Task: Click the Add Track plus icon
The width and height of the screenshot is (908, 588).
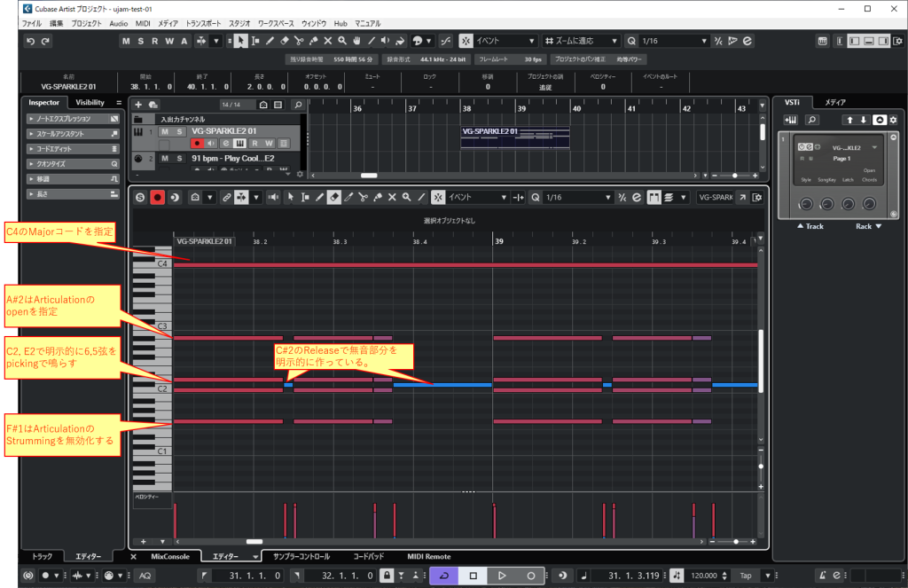Action: (x=139, y=105)
